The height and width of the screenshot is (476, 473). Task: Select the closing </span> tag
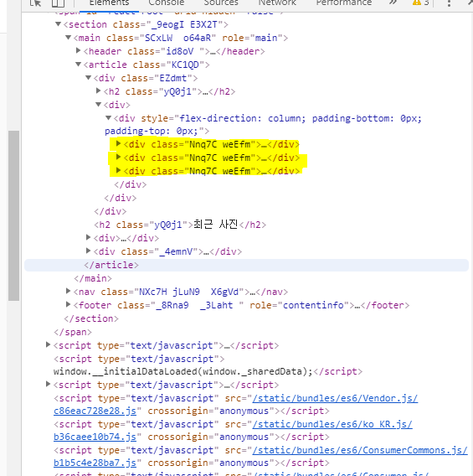click(73, 332)
